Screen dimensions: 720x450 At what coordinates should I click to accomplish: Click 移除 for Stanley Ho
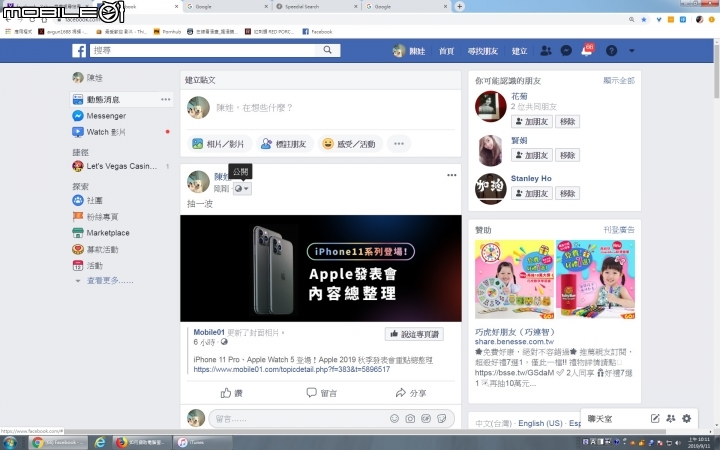click(x=568, y=193)
